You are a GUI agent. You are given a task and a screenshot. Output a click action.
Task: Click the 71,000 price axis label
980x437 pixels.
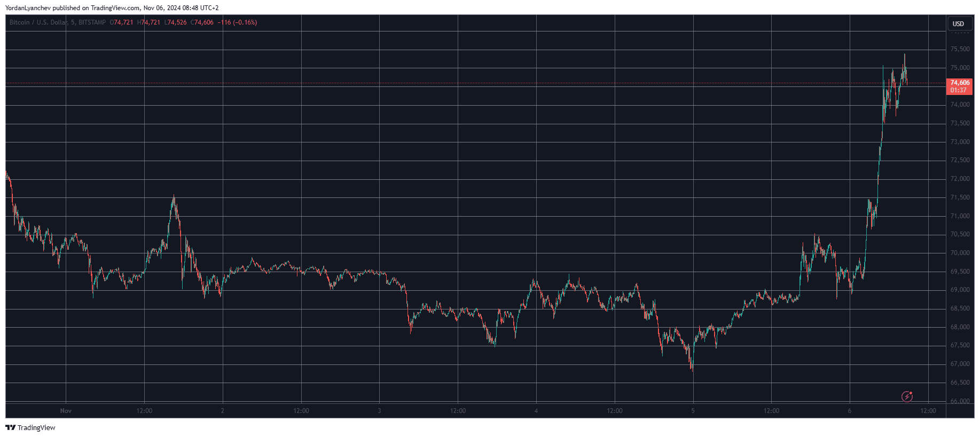pos(960,216)
